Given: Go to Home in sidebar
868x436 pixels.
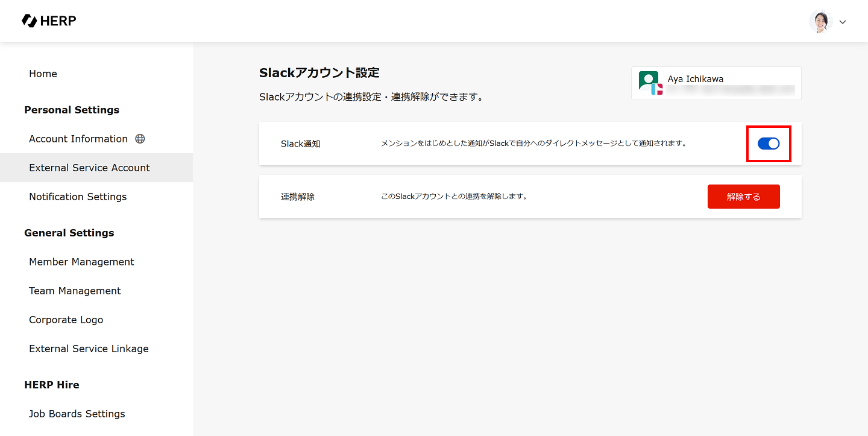Looking at the screenshot, I should [x=43, y=74].
